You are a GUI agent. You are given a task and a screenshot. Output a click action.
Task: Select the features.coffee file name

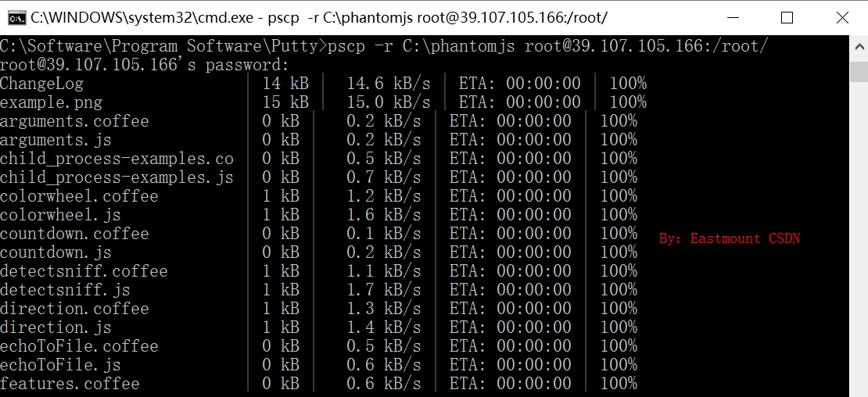pyautogui.click(x=70, y=384)
